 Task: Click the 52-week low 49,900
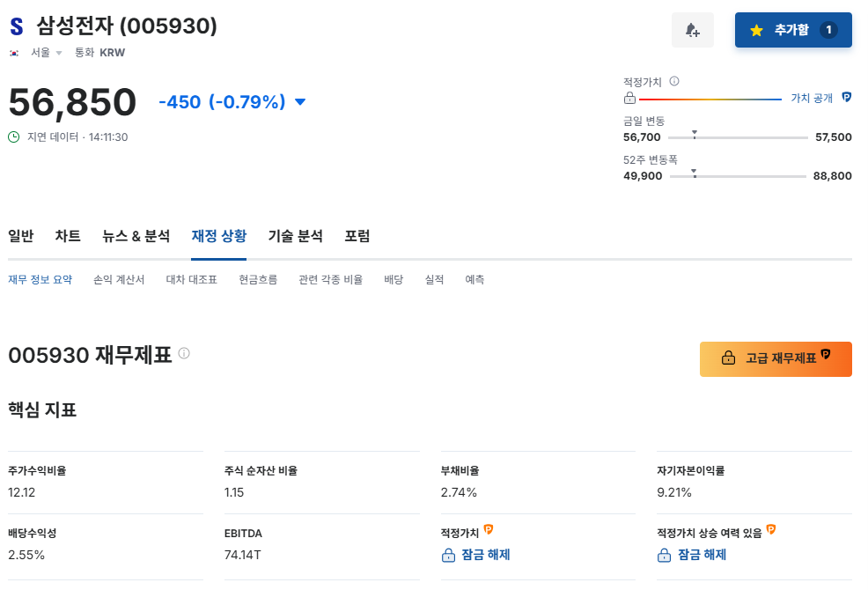643,175
